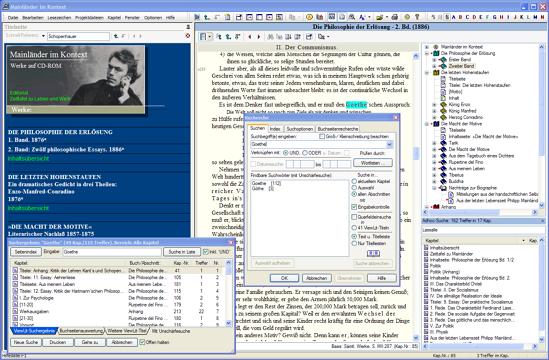This screenshot has width=549, height=360.
Task: Enable Groß-/Kleinschreibung beachten checkbox
Action: [322, 136]
